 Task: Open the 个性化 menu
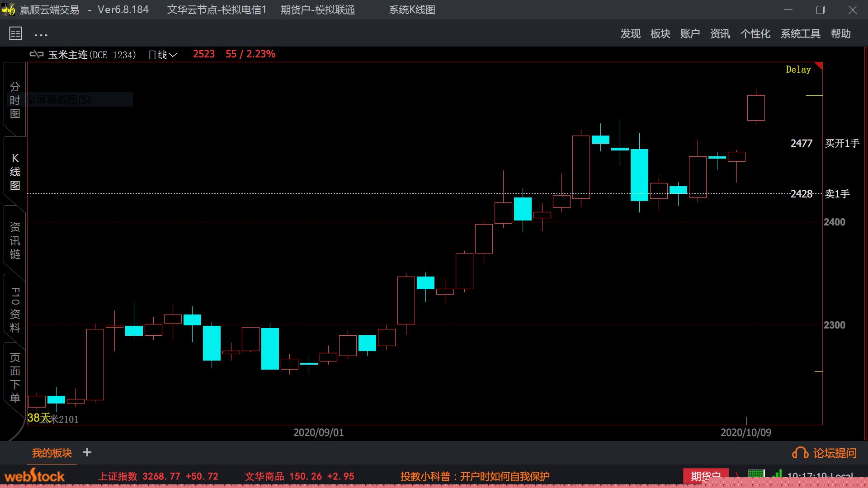coord(755,34)
